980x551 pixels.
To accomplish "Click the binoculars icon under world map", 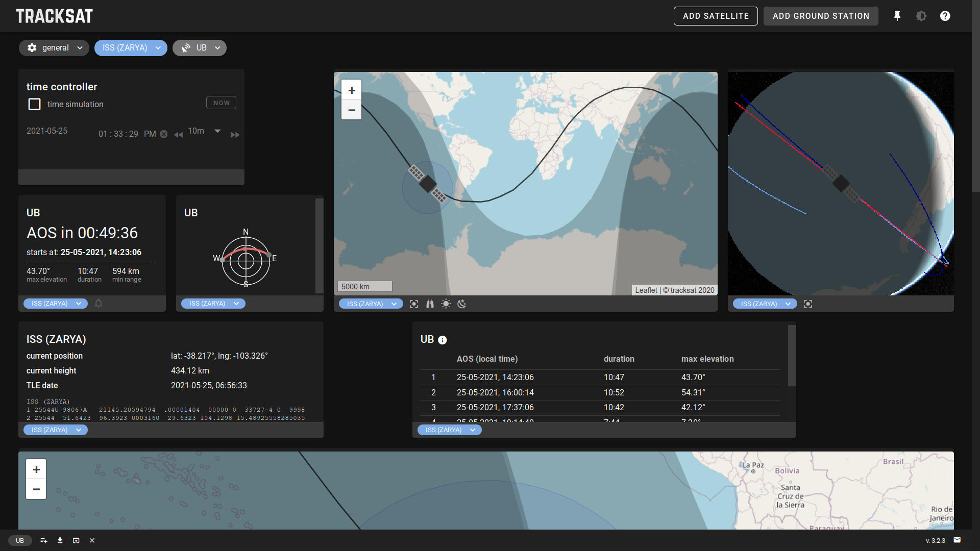I will point(430,304).
